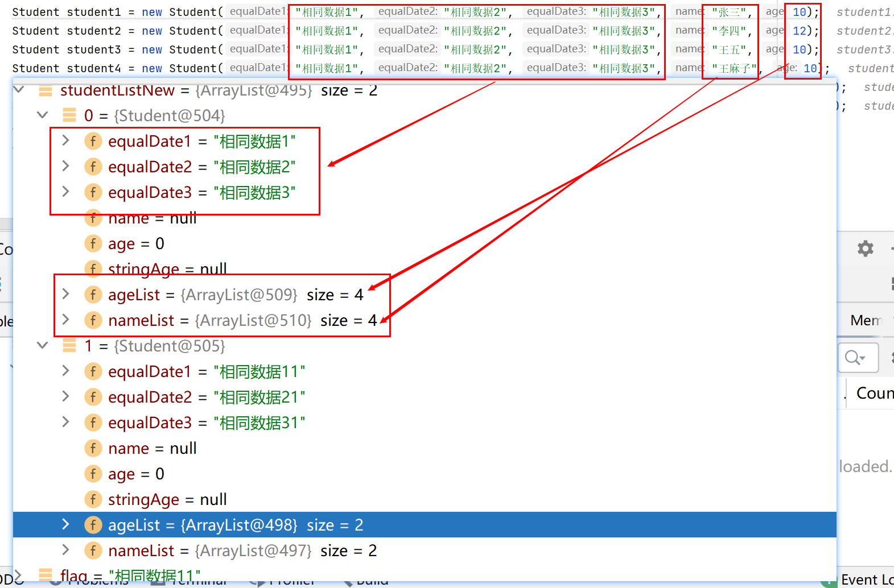Click the "李四" name string in code
Screen dimensions: 894x588
click(728, 31)
